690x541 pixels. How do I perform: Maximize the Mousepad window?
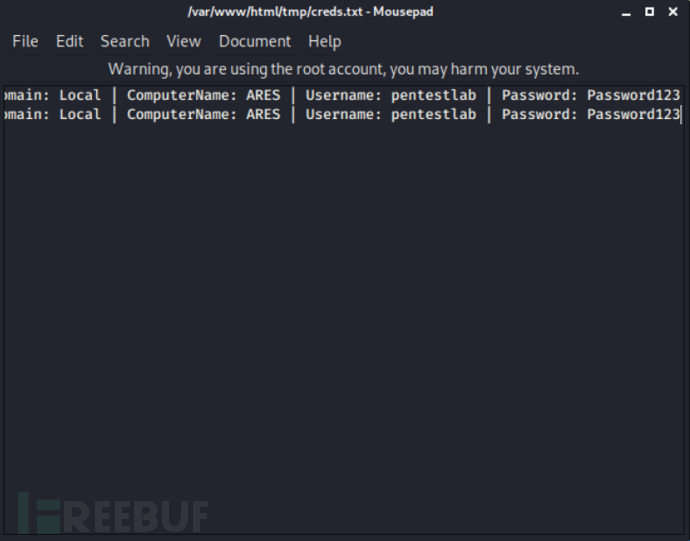coord(650,12)
